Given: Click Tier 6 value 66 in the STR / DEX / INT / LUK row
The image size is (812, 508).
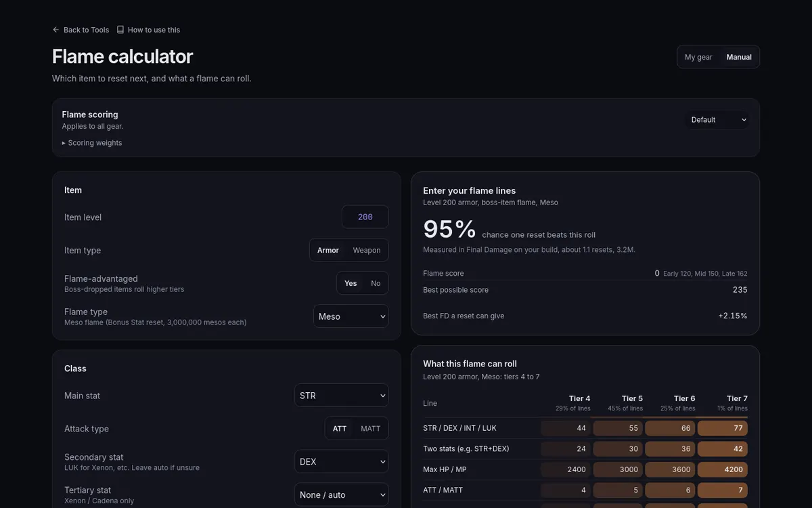Looking at the screenshot, I should click(x=671, y=428).
